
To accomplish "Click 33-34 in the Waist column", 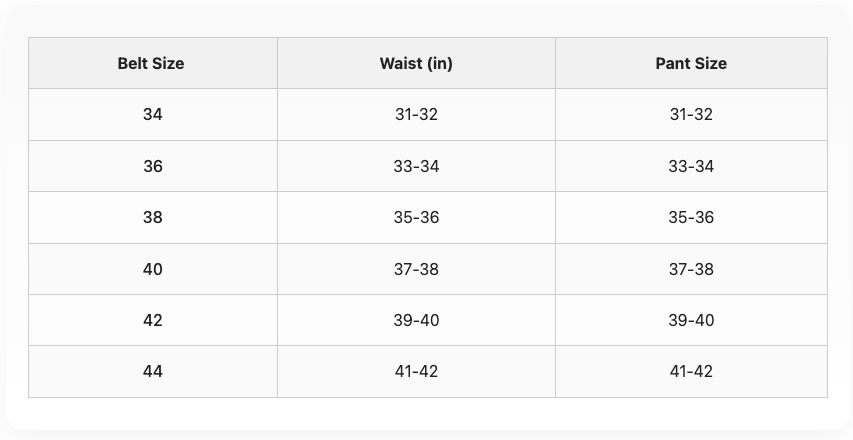I will [x=416, y=166].
